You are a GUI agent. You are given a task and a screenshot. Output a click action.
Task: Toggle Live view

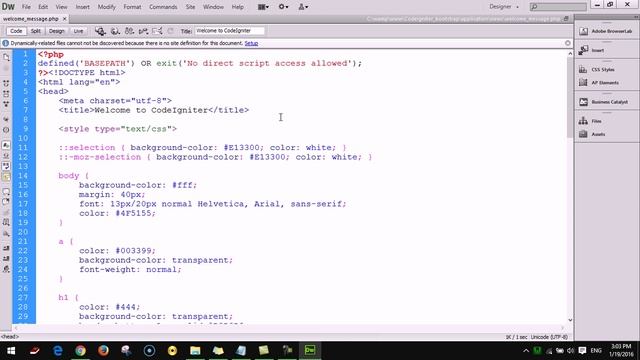(78, 31)
